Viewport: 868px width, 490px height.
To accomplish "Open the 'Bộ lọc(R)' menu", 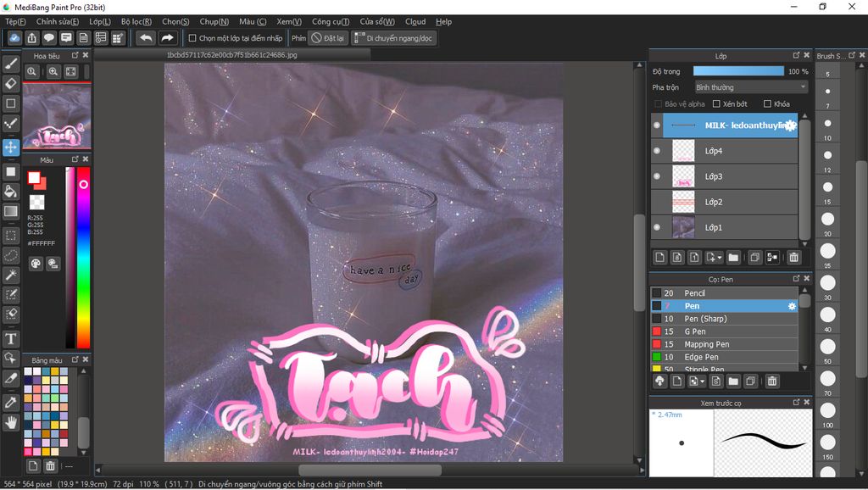I will (136, 21).
